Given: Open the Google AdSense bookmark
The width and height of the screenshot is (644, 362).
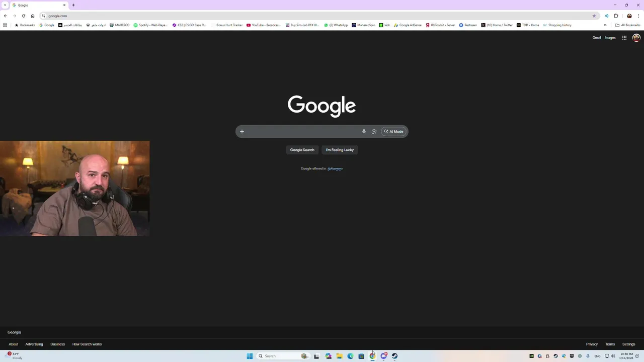Looking at the screenshot, I should pyautogui.click(x=408, y=25).
